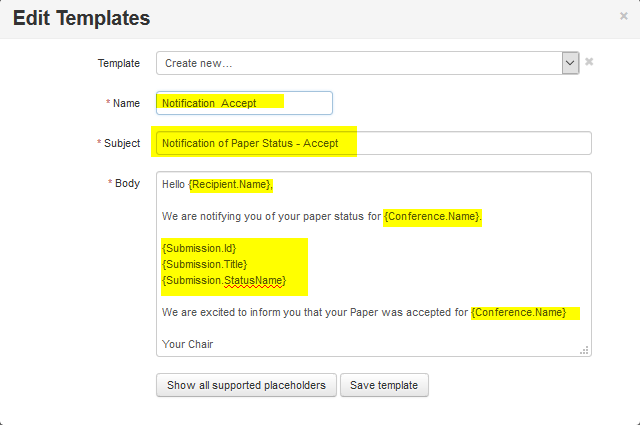Image resolution: width=640 pixels, height=425 pixels.
Task: Click the required Body label
Action: (127, 183)
